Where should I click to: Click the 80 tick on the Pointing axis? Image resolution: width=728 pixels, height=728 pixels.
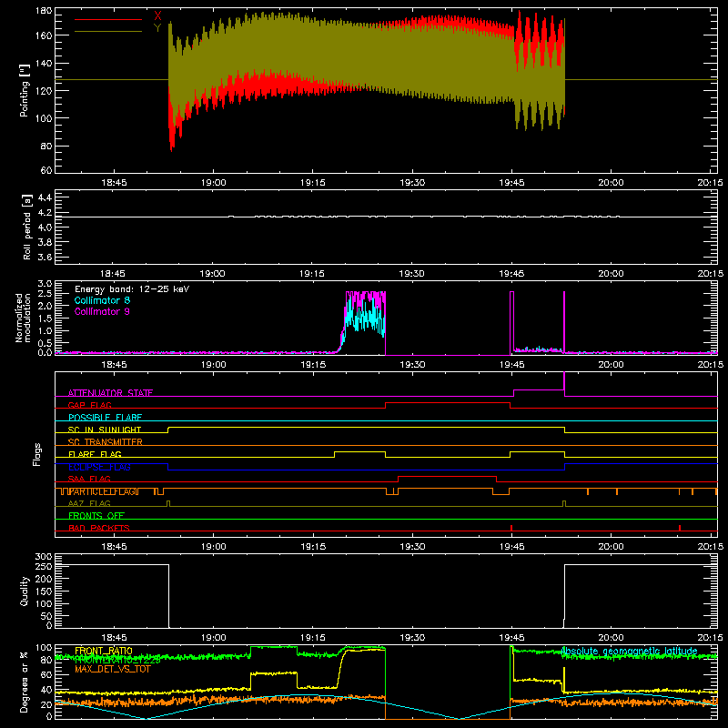click(46, 146)
